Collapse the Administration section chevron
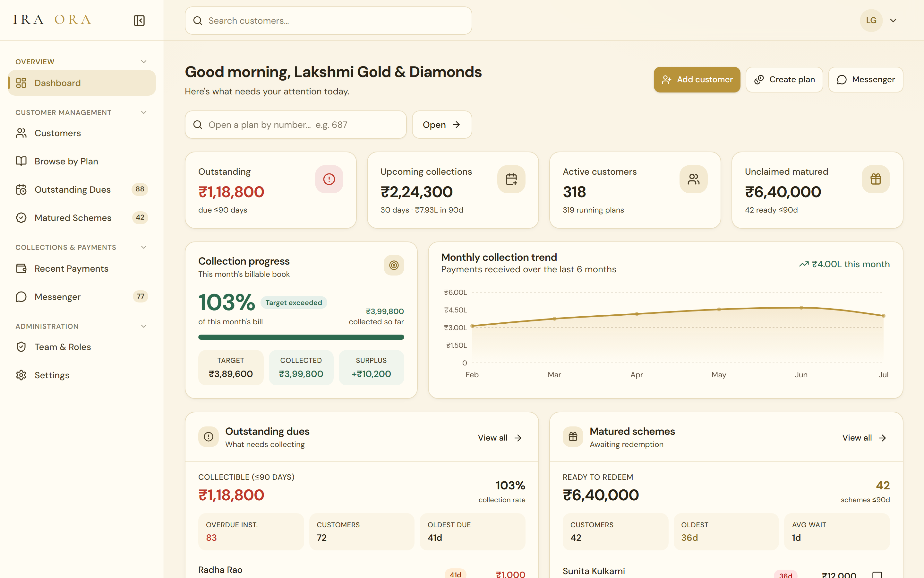Viewport: 924px width, 578px height. (143, 327)
